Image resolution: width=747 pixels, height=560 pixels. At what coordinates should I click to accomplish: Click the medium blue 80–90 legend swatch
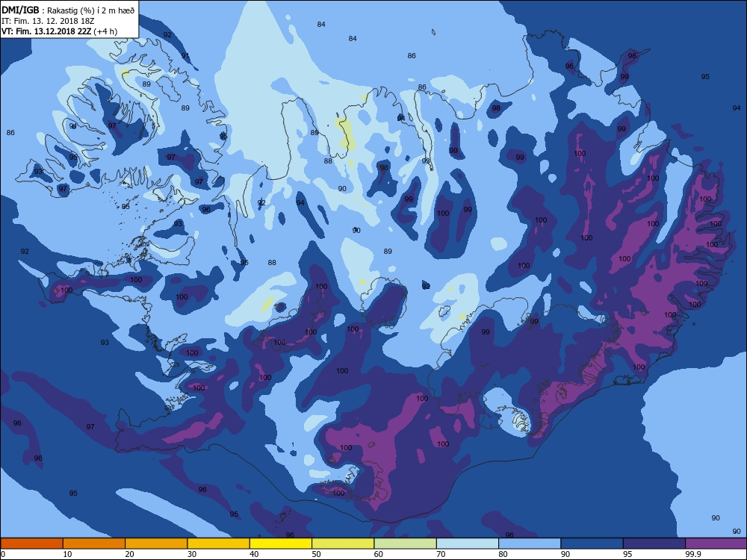click(530, 544)
